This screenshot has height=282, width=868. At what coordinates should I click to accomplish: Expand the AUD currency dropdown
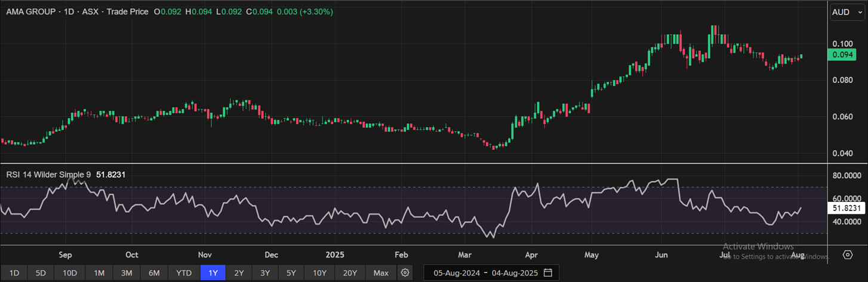[847, 12]
